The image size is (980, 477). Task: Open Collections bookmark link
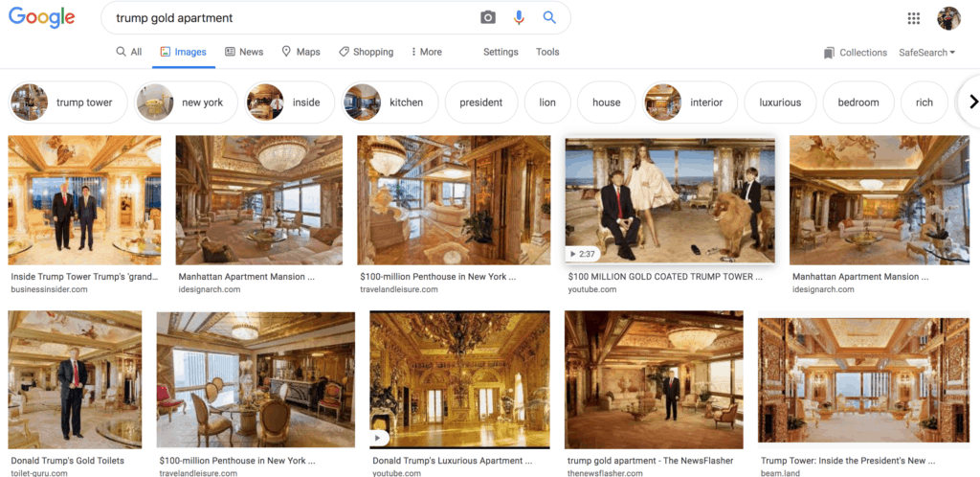click(855, 53)
